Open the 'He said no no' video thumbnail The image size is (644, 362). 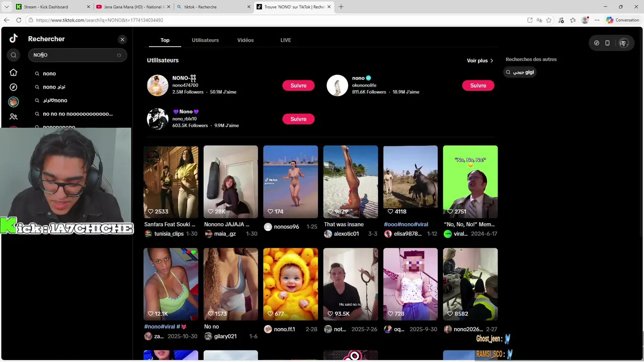tap(351, 284)
